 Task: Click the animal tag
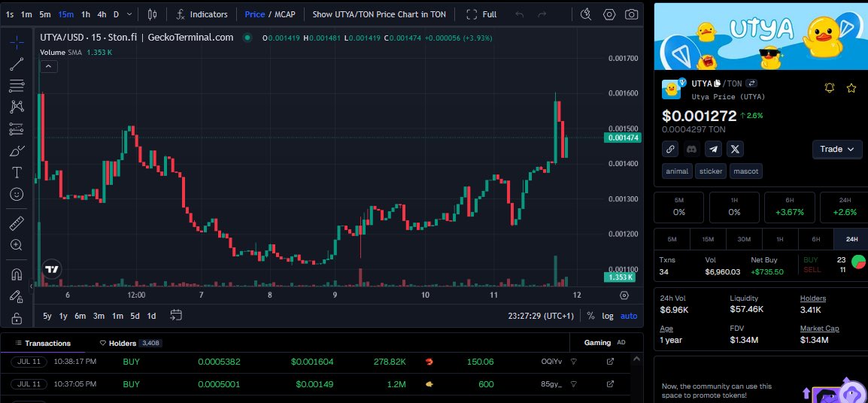(x=677, y=171)
